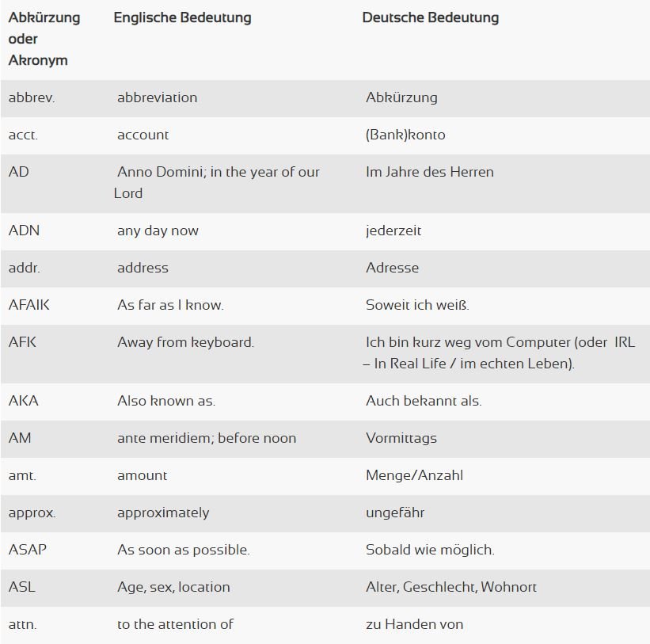Select the 'abbrev.' abbreviation cell
Viewport: 650px width, 644px height.
click(32, 98)
